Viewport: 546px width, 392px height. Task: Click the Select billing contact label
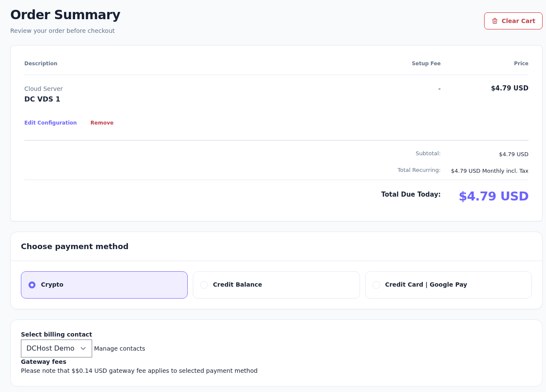(56, 334)
